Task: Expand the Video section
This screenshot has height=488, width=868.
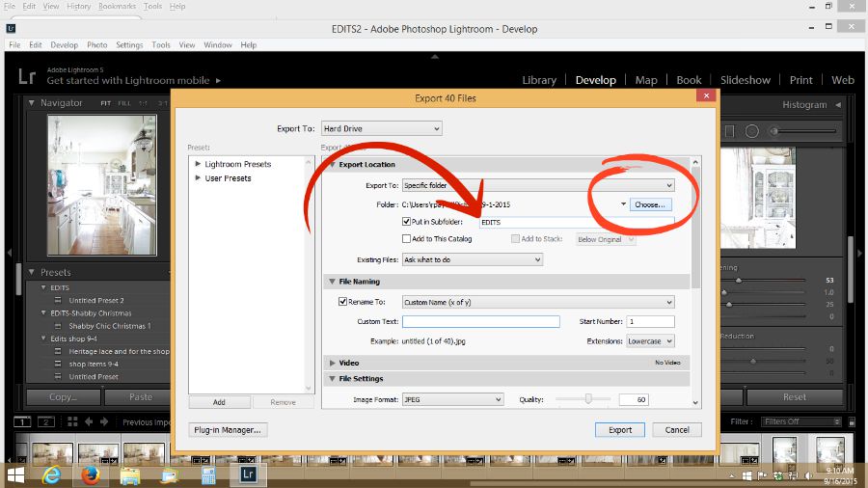Action: coord(332,363)
